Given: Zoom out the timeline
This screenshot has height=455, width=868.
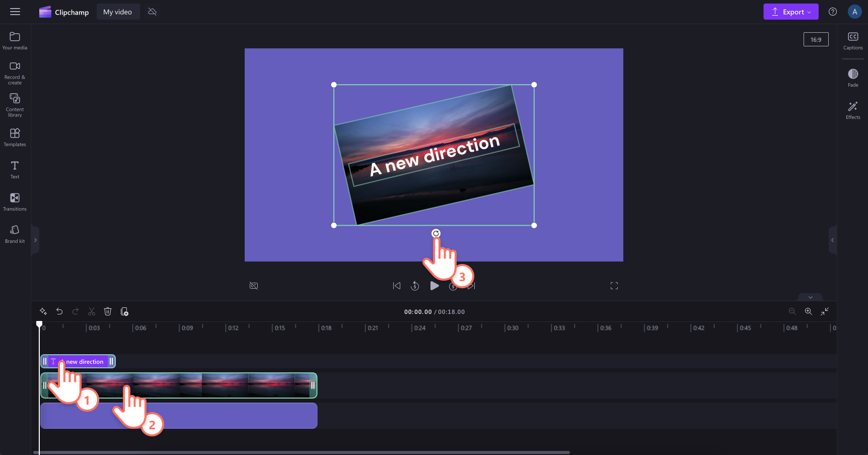Looking at the screenshot, I should (792, 311).
